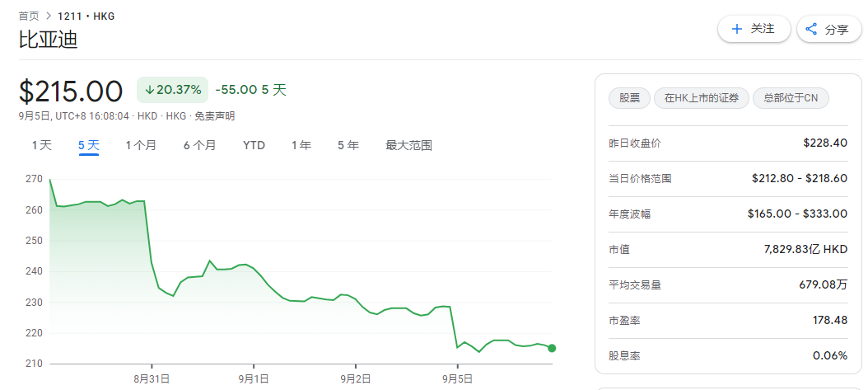Select the 最大范围 range tab
The image size is (868, 390).
[408, 146]
